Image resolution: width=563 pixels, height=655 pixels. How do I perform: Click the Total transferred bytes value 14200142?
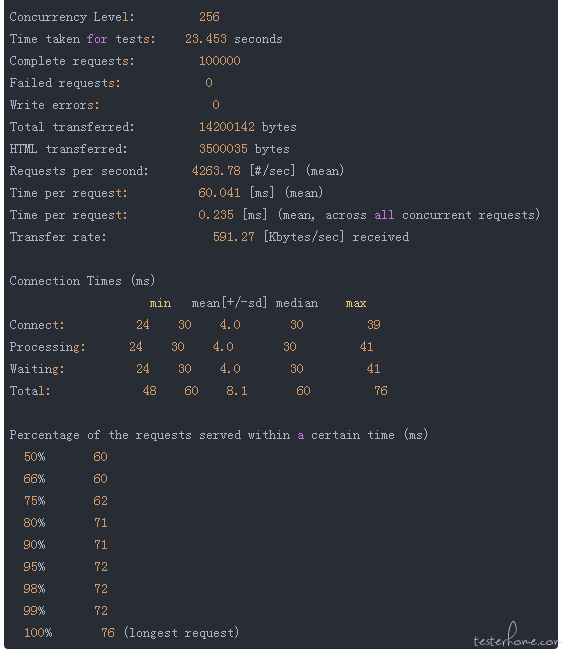227,127
